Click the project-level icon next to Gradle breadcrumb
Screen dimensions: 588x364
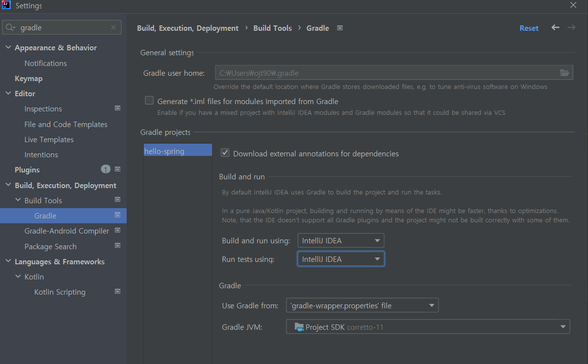pyautogui.click(x=340, y=28)
